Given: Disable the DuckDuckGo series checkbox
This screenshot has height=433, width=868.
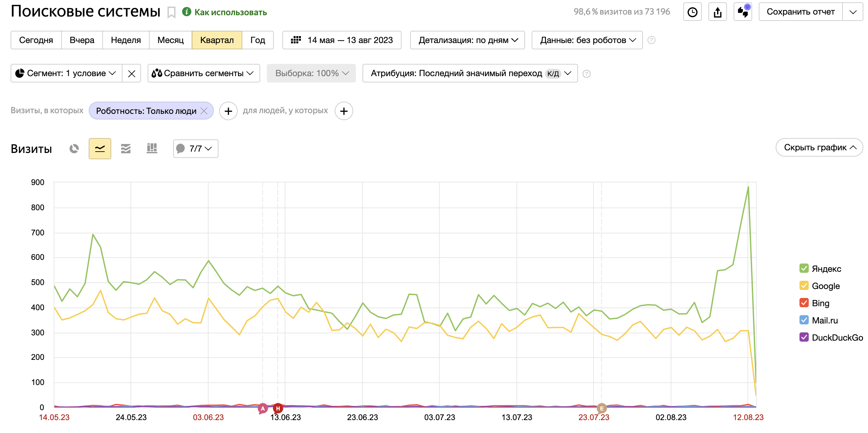Looking at the screenshot, I should coord(804,337).
